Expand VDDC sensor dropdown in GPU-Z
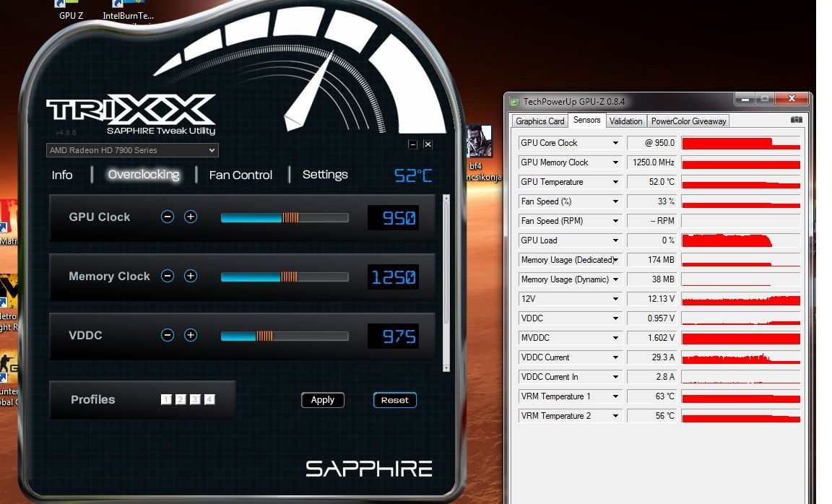832x504 pixels. pos(615,318)
